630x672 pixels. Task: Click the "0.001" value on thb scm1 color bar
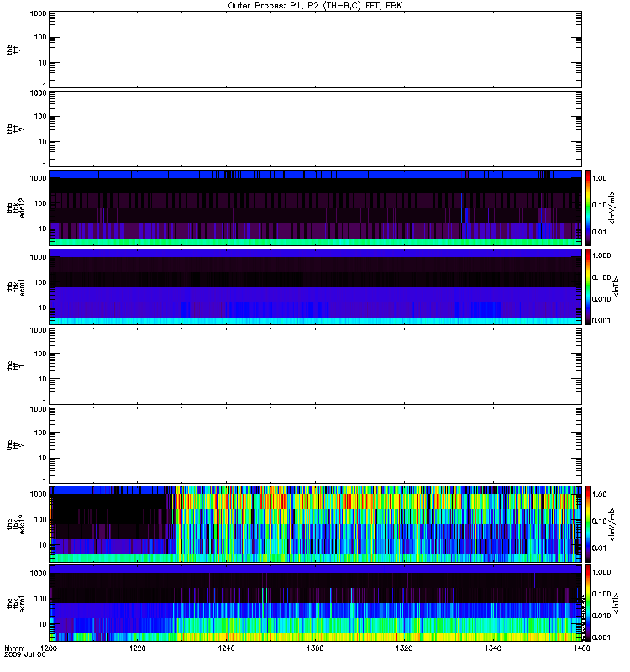click(601, 321)
